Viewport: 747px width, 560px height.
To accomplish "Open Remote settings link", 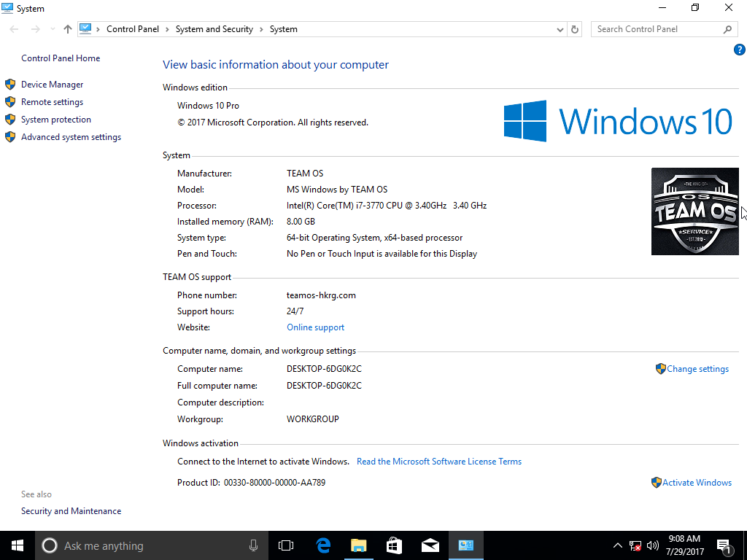I will pyautogui.click(x=52, y=102).
